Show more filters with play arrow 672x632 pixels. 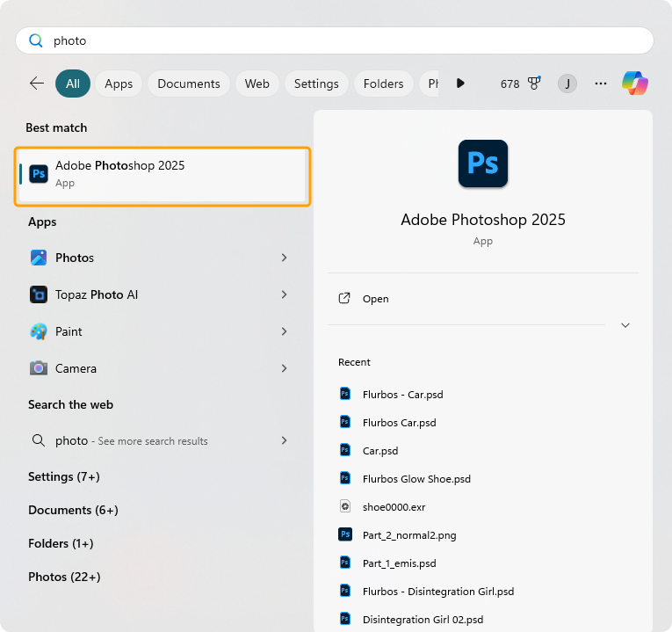click(460, 84)
